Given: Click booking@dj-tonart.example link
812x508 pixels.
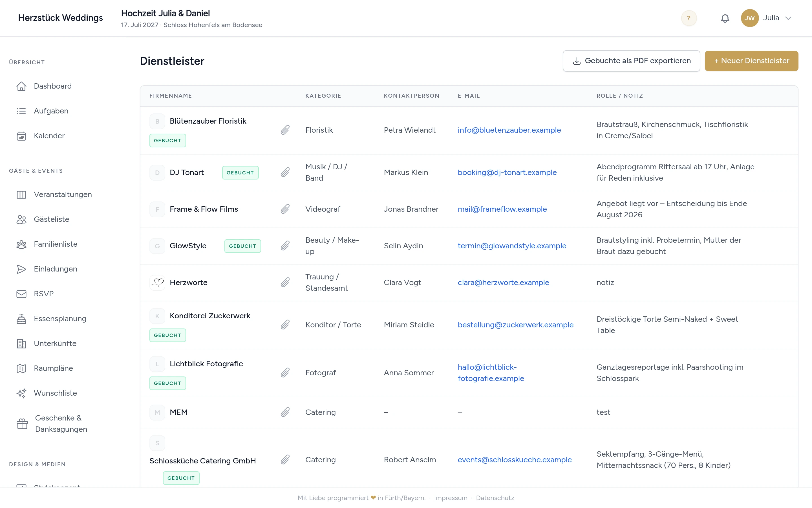Looking at the screenshot, I should [507, 172].
